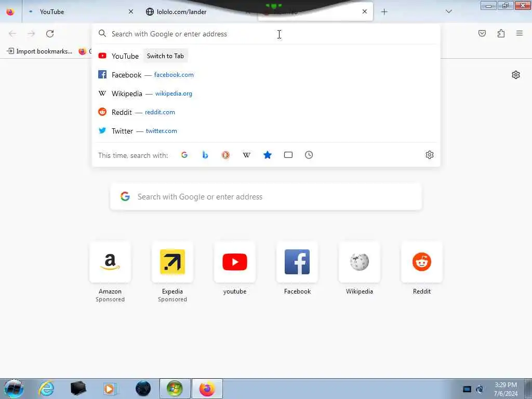Image resolution: width=532 pixels, height=399 pixels.
Task: Search this time with Wikipedia icon
Action: tap(247, 155)
